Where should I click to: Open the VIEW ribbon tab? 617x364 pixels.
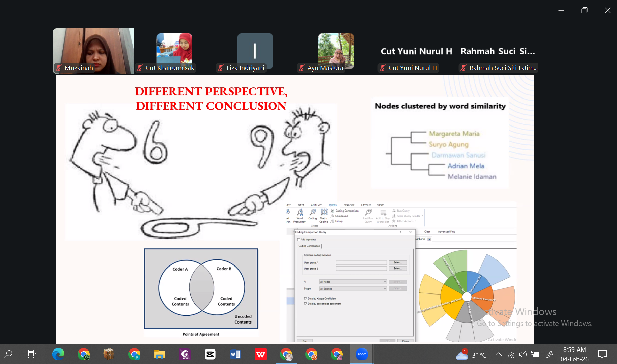click(380, 205)
